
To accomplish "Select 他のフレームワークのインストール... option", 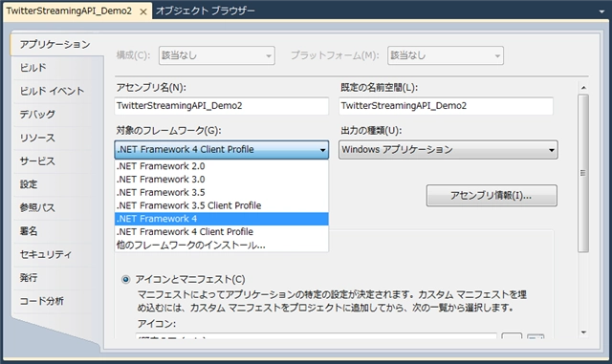I will pyautogui.click(x=221, y=246).
